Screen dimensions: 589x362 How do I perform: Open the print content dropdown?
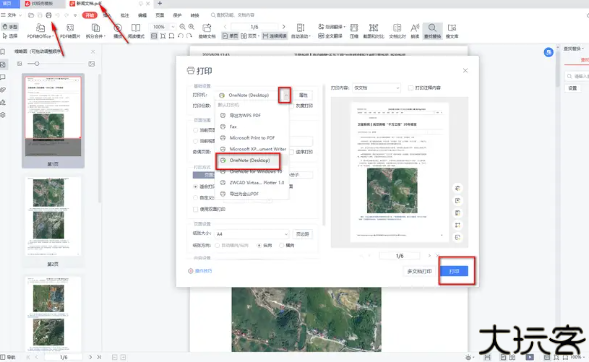(x=376, y=88)
